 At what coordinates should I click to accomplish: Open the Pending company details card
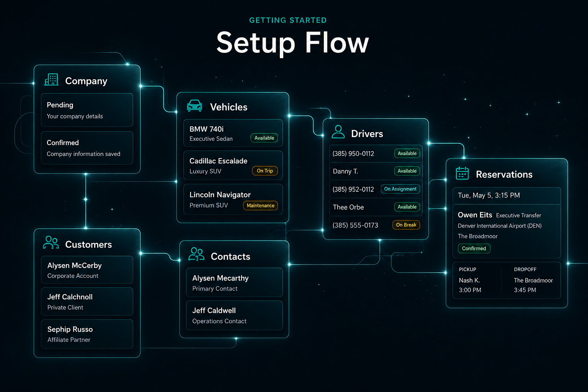click(x=87, y=110)
